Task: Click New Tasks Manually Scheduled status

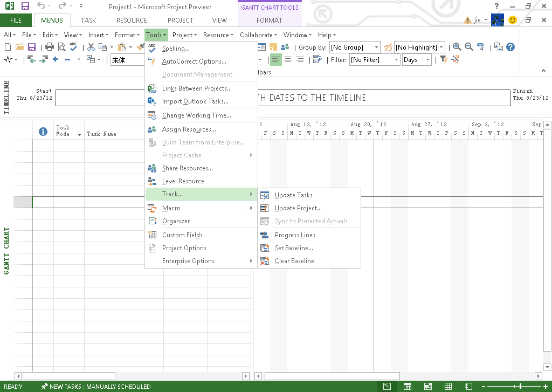Action: [95, 387]
